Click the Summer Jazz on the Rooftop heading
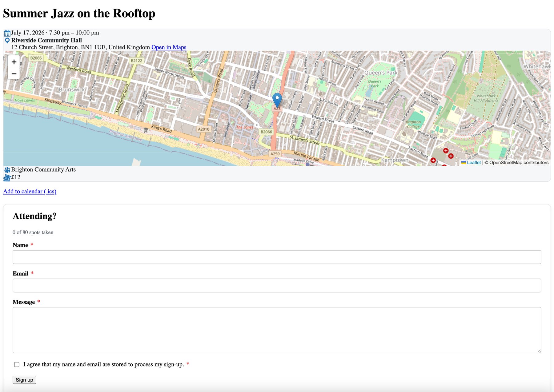This screenshot has width=554, height=392. click(79, 14)
